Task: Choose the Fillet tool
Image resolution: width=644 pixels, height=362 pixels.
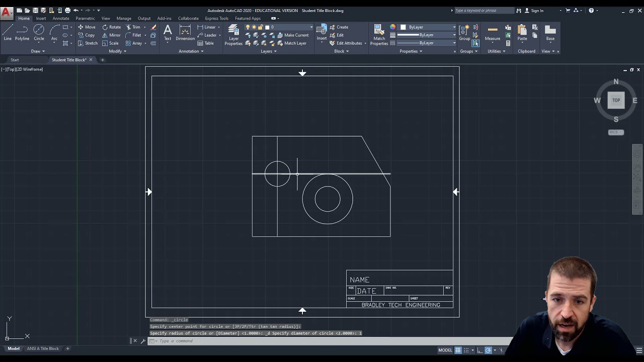Action: 133,35
